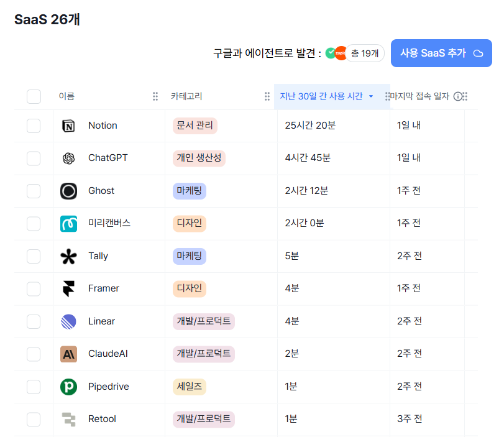Click the 사용 SaaS 추가 button
The width and height of the screenshot is (504, 437).
click(x=441, y=53)
